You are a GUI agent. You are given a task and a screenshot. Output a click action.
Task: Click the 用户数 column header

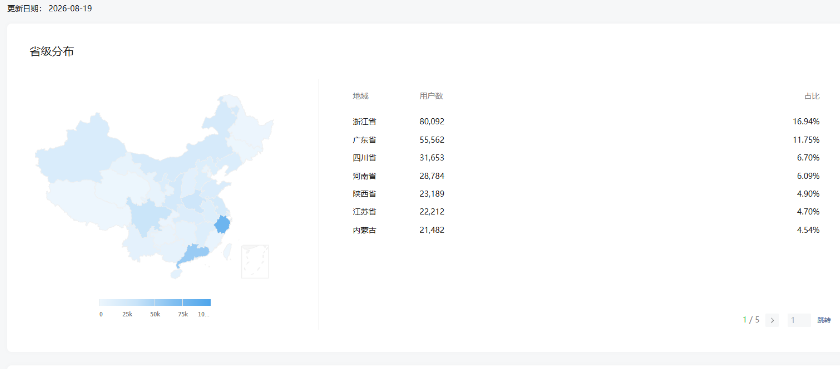pyautogui.click(x=431, y=96)
